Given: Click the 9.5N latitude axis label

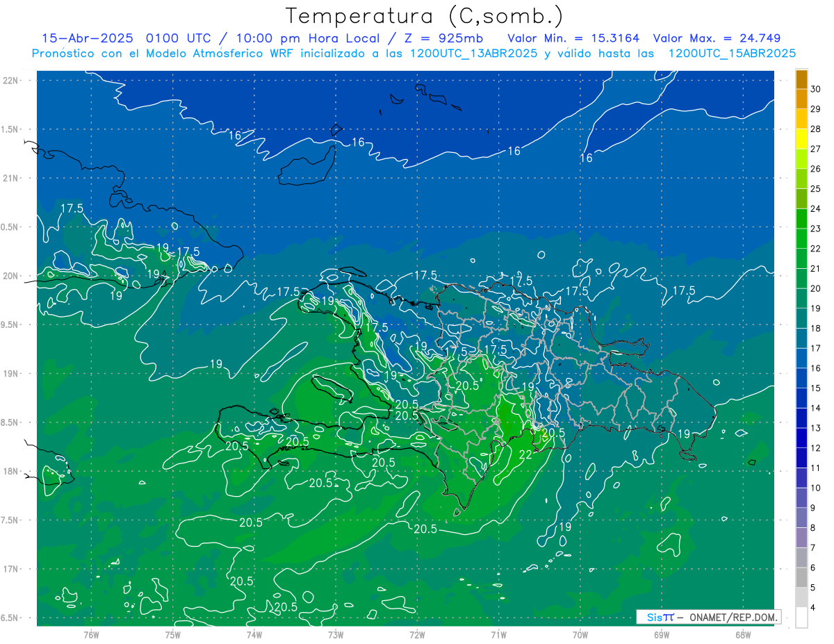Looking at the screenshot, I should coord(10,325).
